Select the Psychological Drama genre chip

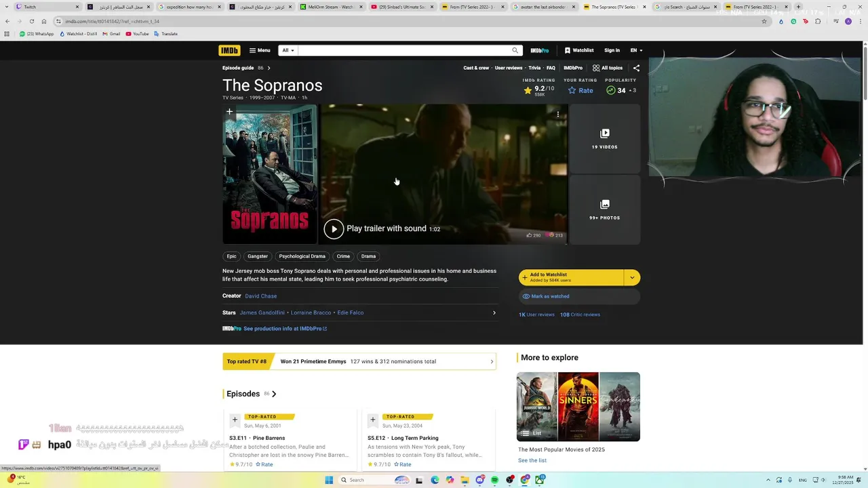pyautogui.click(x=302, y=256)
